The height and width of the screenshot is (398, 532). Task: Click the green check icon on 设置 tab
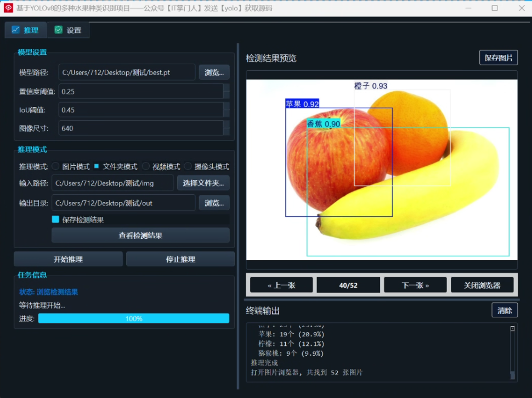[x=59, y=30]
